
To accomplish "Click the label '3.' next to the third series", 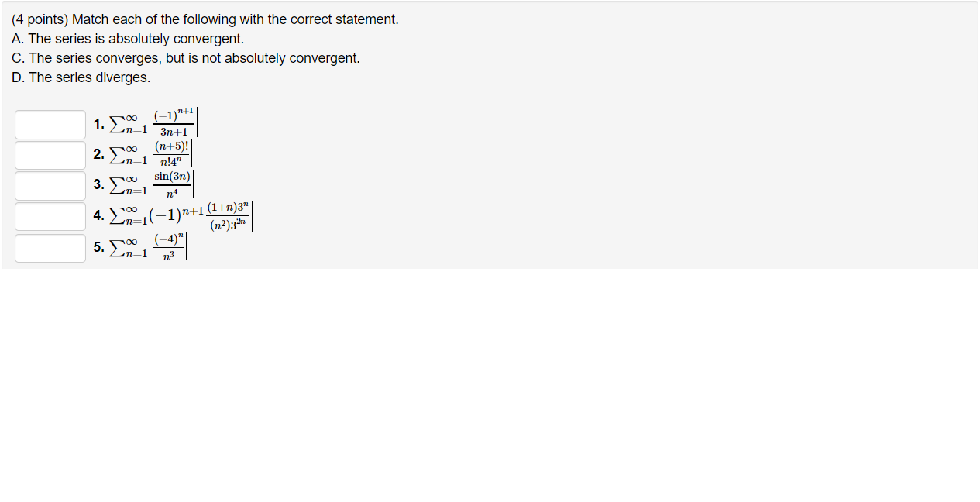I will pos(98,185).
